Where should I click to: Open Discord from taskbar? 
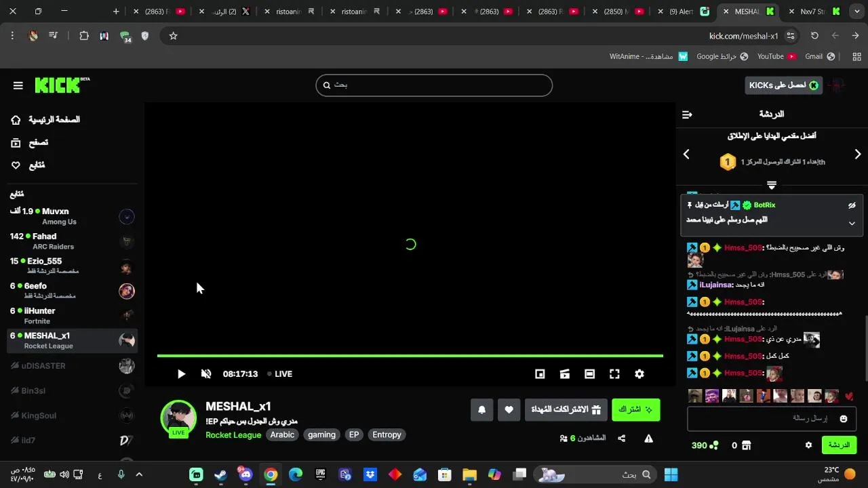(245, 474)
